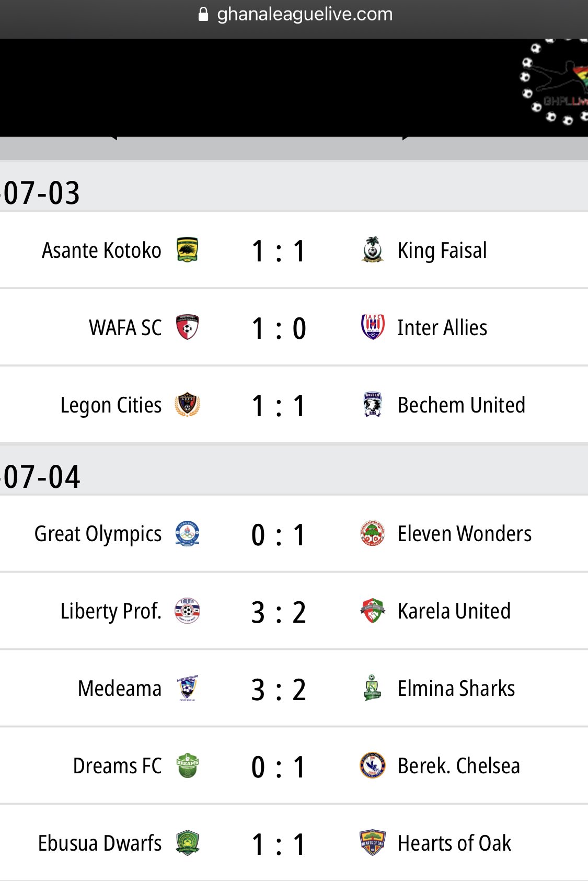Screen dimensions: 588x881
Task: Click the Great Olympics club badge
Action: click(x=187, y=534)
